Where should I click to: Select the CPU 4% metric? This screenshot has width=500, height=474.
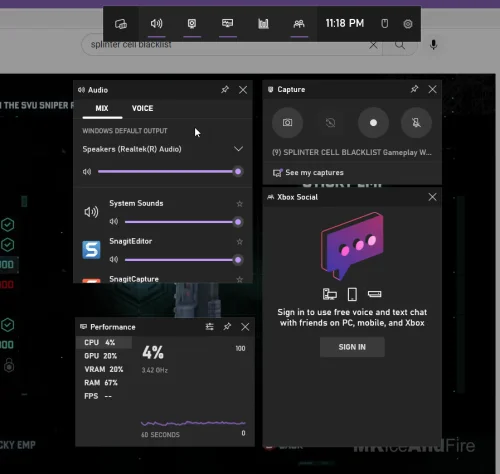[104, 342]
